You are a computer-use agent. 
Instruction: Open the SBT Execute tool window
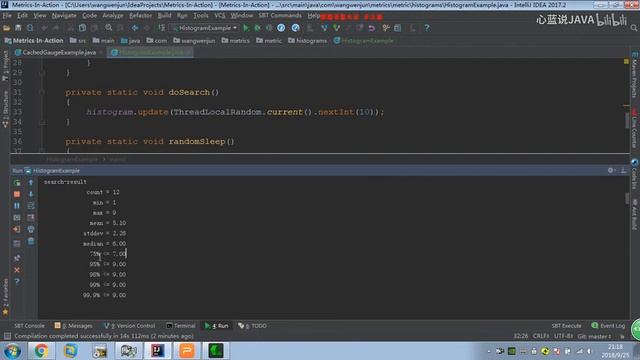[x=567, y=326]
